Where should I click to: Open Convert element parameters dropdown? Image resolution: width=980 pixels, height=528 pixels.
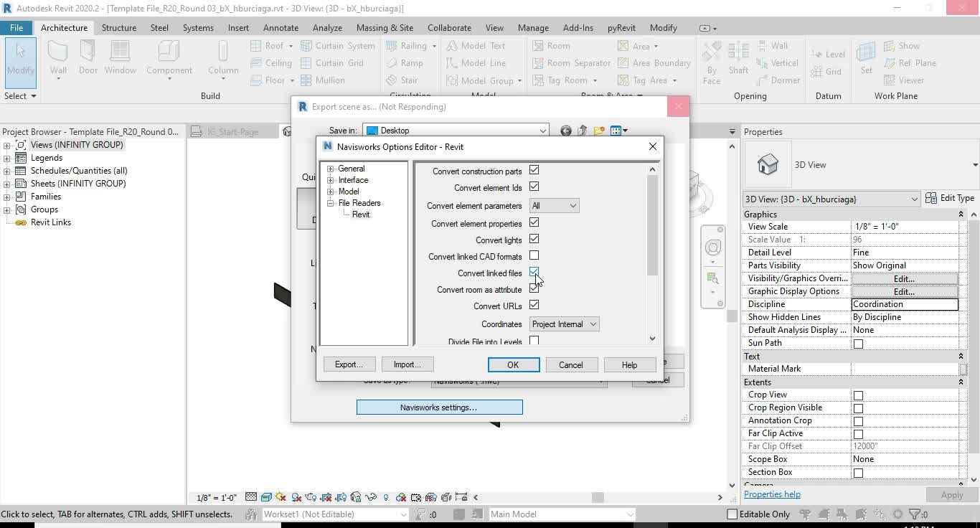554,206
